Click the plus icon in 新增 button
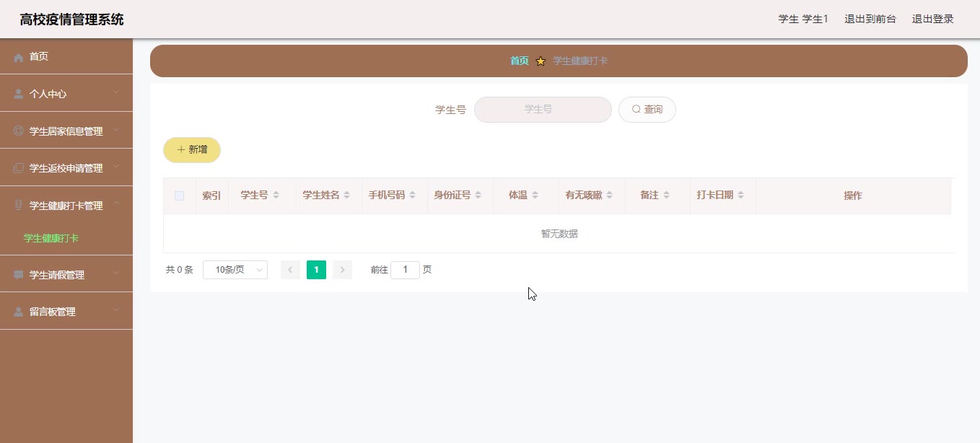 [181, 150]
